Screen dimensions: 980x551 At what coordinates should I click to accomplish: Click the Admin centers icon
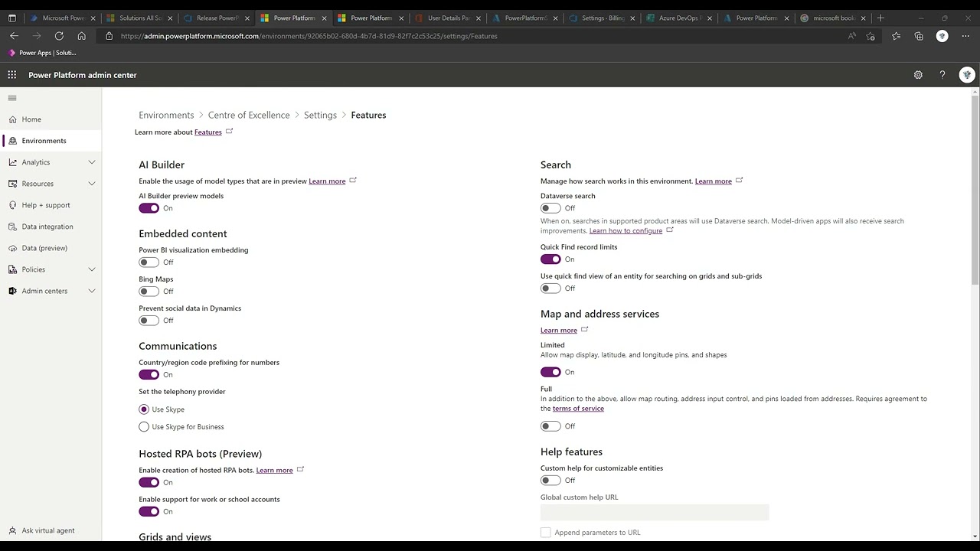[x=13, y=291]
